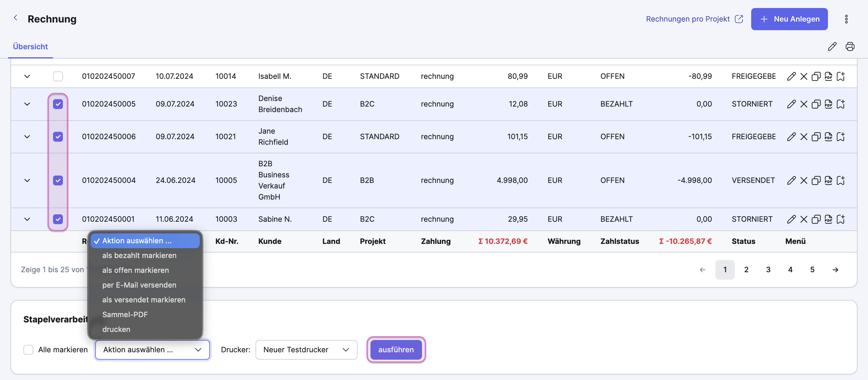Image resolution: width=868 pixels, height=380 pixels.
Task: Open Rechnungen pro Projekt link
Action: click(x=694, y=19)
